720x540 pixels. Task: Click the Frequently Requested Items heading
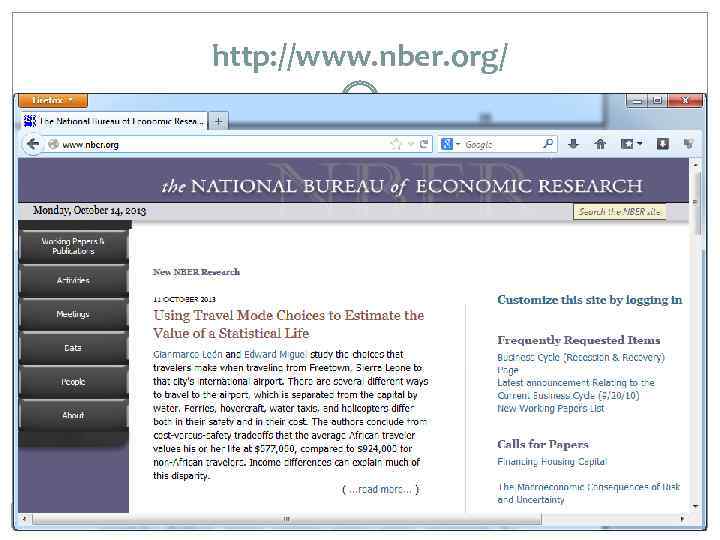pos(579,340)
